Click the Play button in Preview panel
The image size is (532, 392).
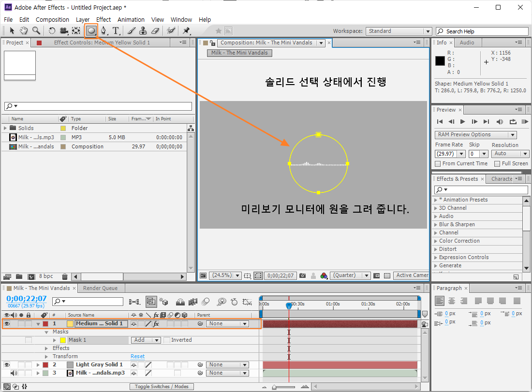coord(462,122)
